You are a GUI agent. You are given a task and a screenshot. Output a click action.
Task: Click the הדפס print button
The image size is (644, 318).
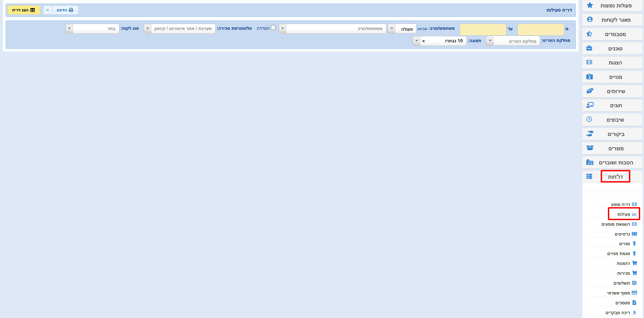(x=65, y=10)
